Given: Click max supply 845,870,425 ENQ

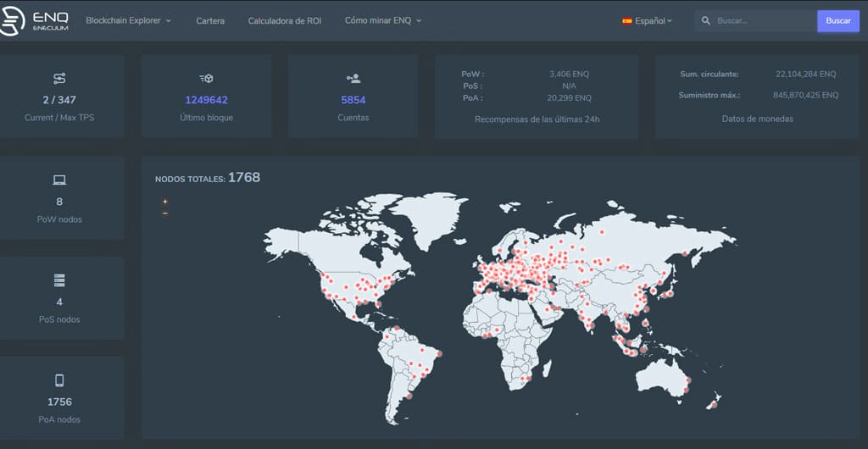Looking at the screenshot, I should pyautogui.click(x=806, y=95).
